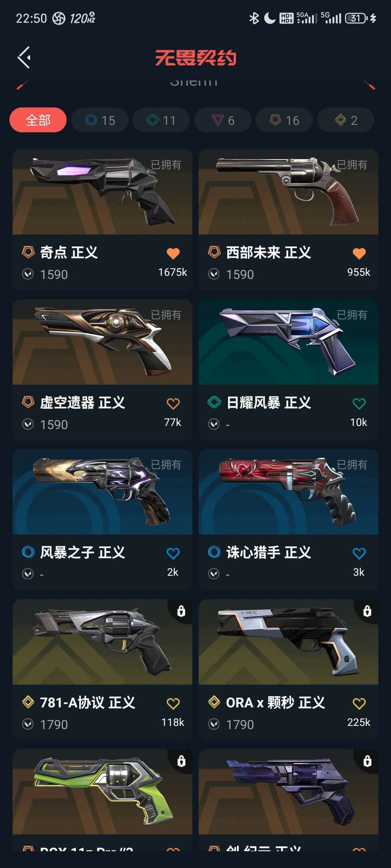Like the 日耀风暴 正义 skin heart
Screen dimensions: 391x868
359,404
